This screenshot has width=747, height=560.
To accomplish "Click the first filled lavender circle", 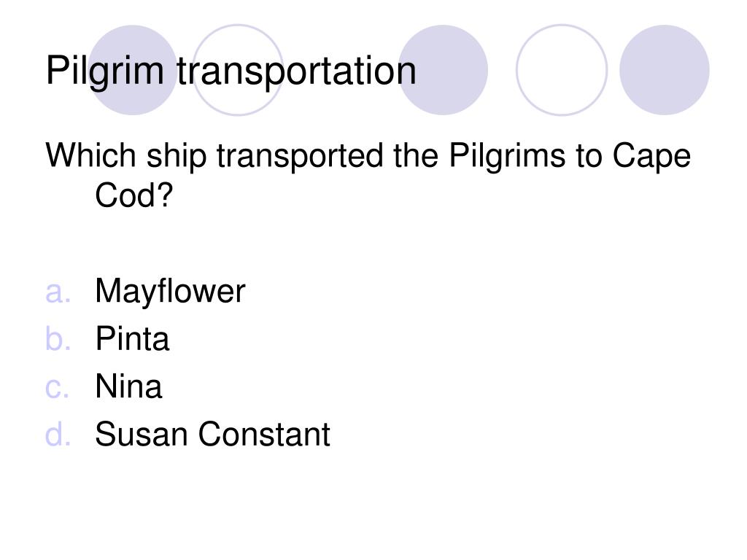I will 133,70.
